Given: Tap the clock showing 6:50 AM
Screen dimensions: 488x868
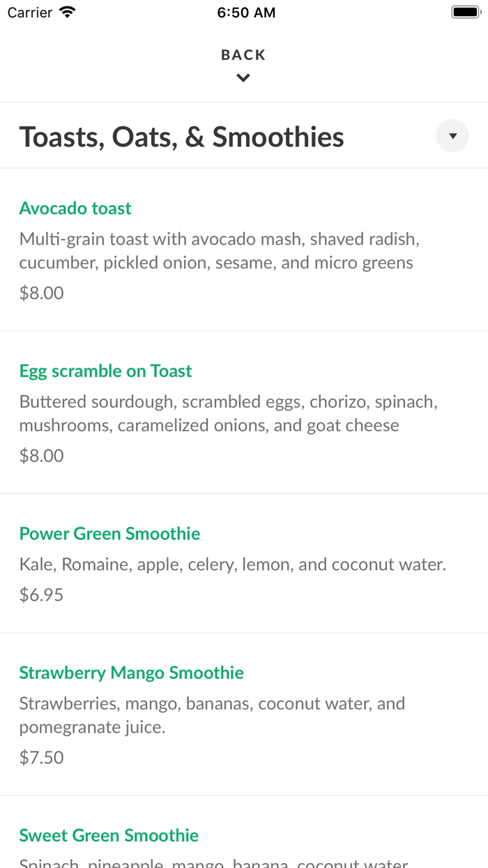Looking at the screenshot, I should (246, 12).
